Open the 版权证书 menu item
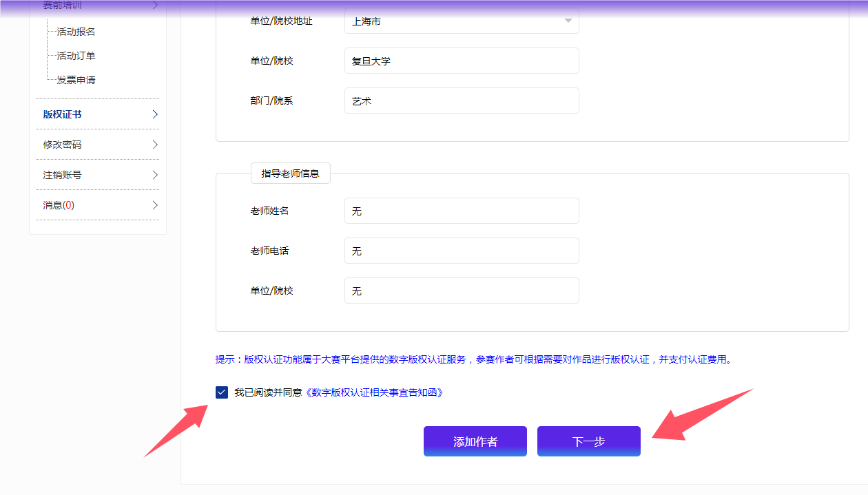The width and height of the screenshot is (868, 495). (x=63, y=114)
